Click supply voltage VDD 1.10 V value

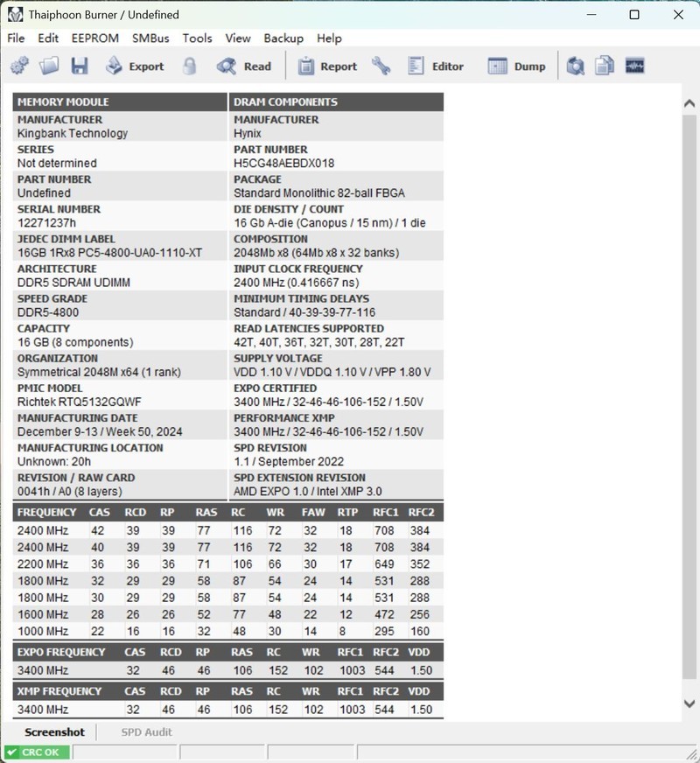[332, 372]
